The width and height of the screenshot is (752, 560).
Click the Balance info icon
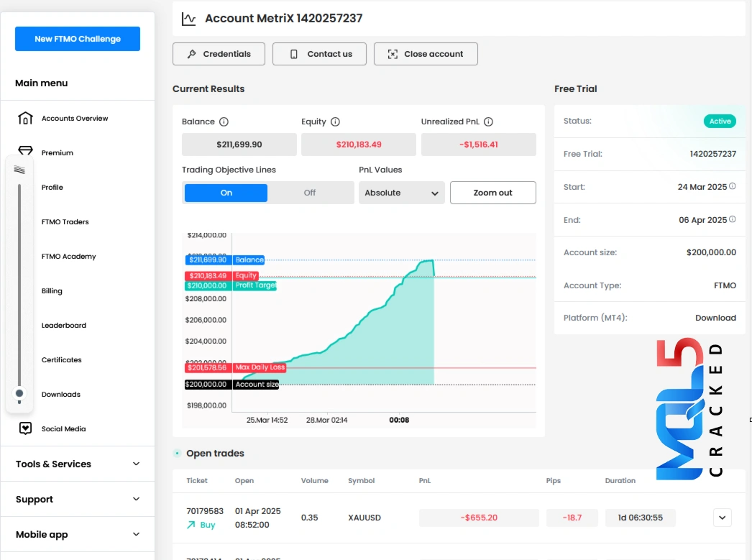coord(224,122)
